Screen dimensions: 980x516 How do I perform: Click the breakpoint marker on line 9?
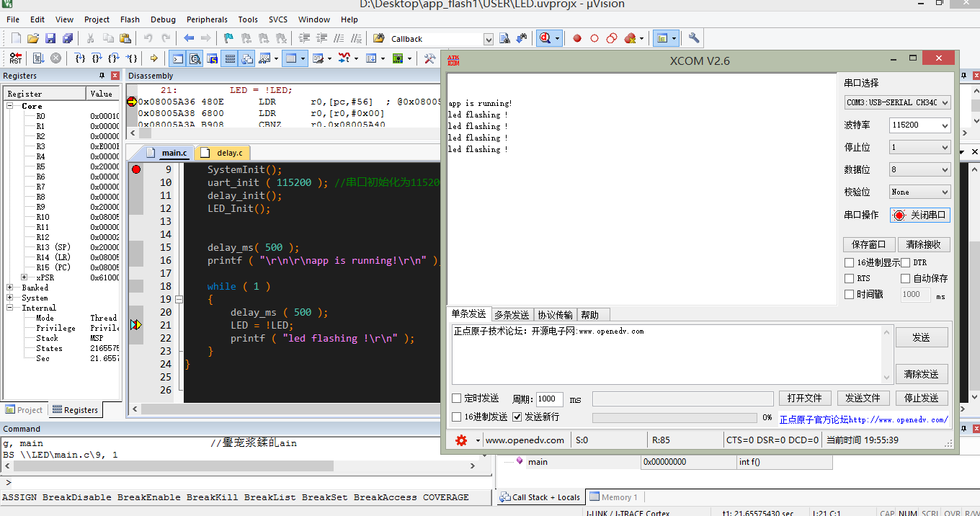point(136,169)
